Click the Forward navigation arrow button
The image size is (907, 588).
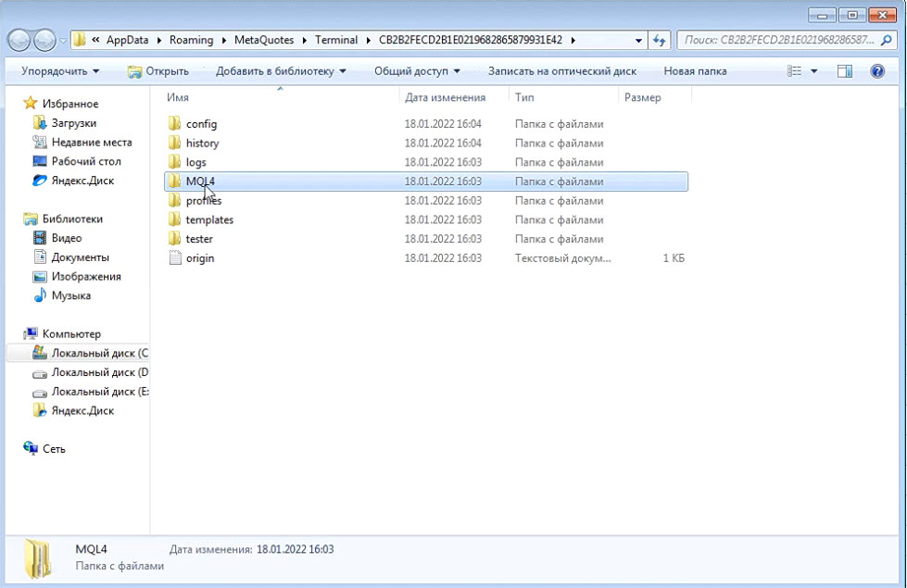(44, 41)
